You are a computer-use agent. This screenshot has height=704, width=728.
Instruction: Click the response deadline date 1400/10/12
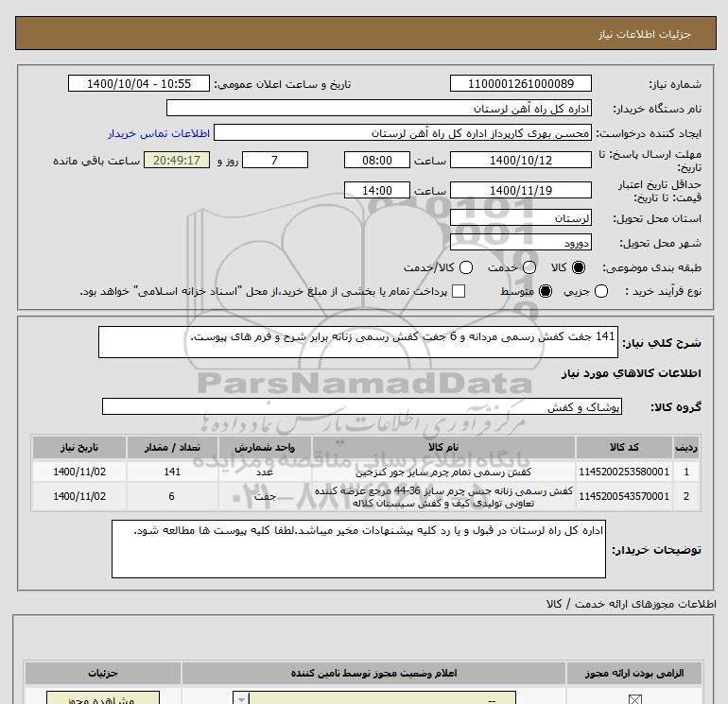pos(520,160)
